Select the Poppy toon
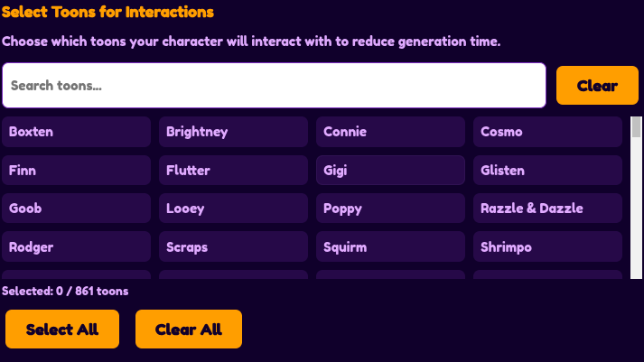The image size is (644, 362). point(390,209)
